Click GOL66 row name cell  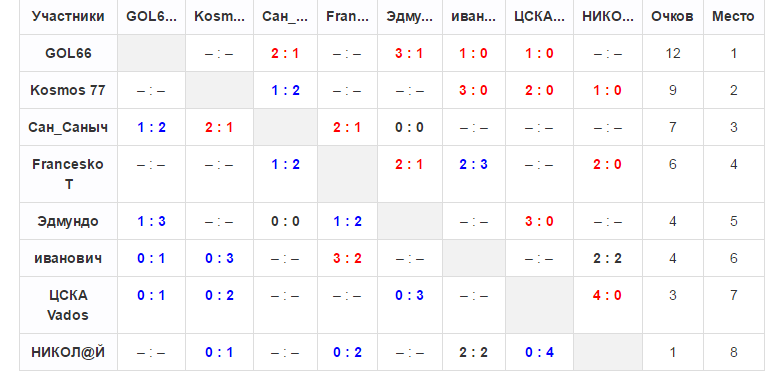(68, 53)
